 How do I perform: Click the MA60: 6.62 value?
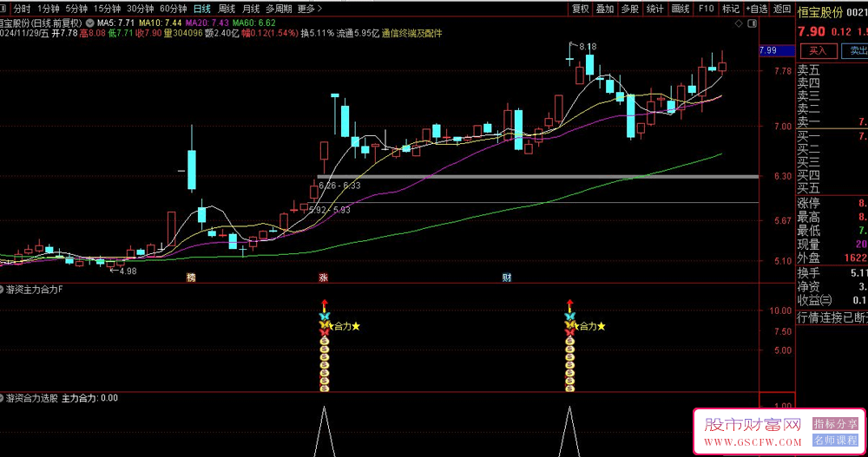254,23
